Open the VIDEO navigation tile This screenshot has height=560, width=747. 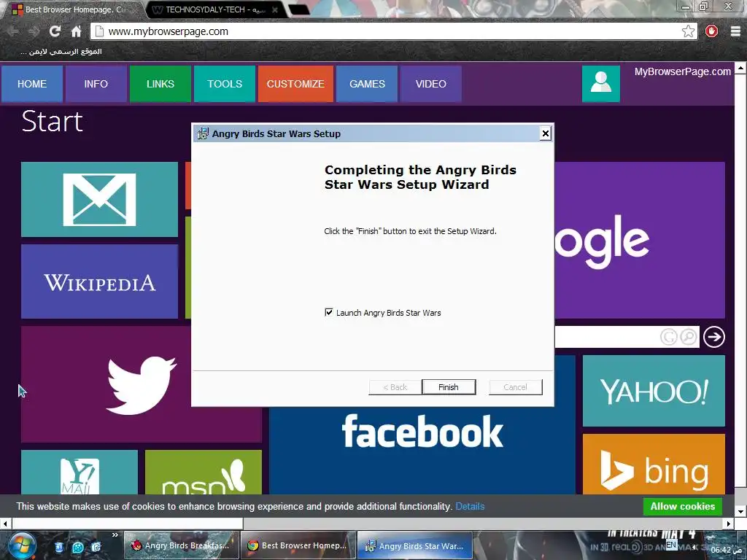click(x=430, y=84)
